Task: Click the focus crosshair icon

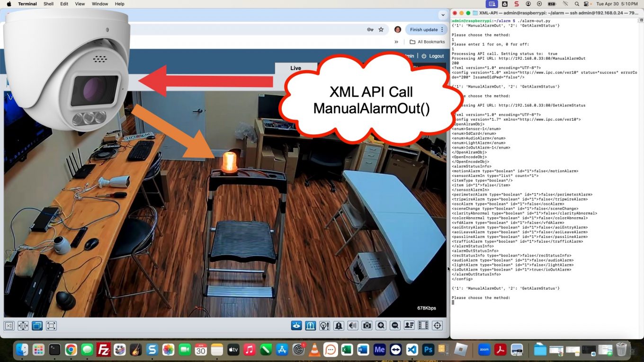Action: (x=437, y=326)
